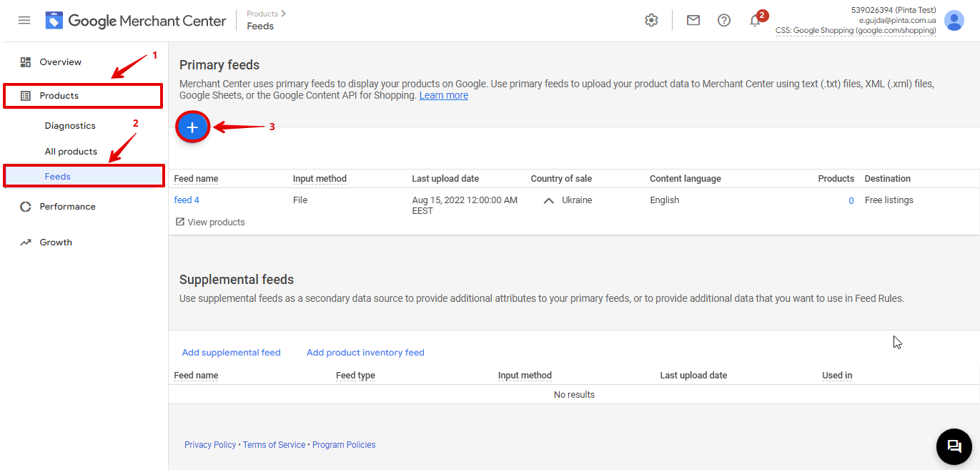Open Diagnostics under Products
This screenshot has width=980, height=470.
pyautogui.click(x=70, y=126)
